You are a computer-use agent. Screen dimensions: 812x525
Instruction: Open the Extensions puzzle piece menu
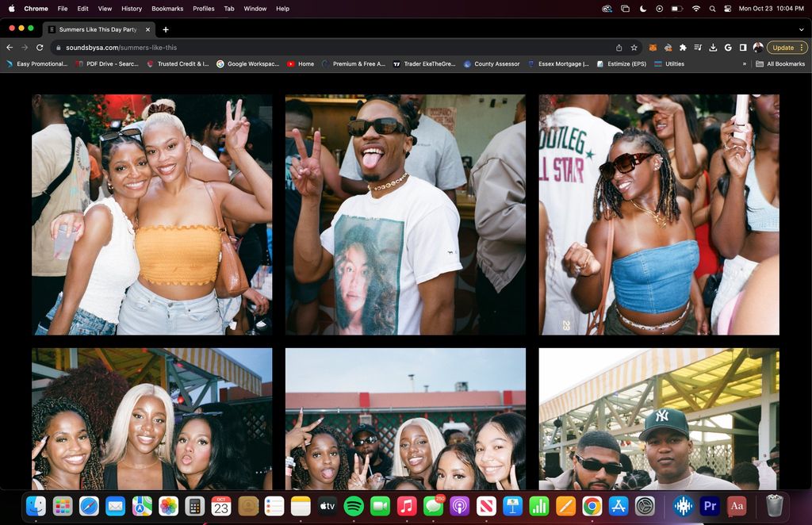point(683,48)
